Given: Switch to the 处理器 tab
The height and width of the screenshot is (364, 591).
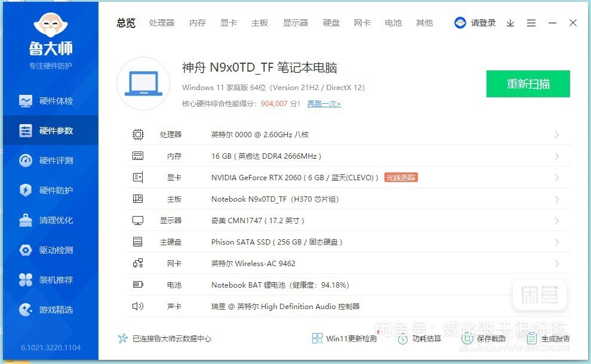Looking at the screenshot, I should pyautogui.click(x=162, y=23).
